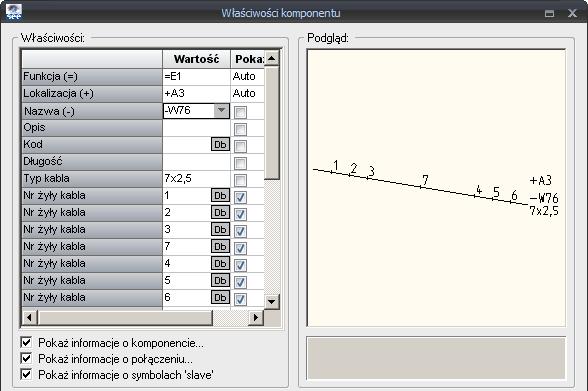Toggle show checkbox for Opis row
Screen dimensions: 588x391
pos(240,130)
